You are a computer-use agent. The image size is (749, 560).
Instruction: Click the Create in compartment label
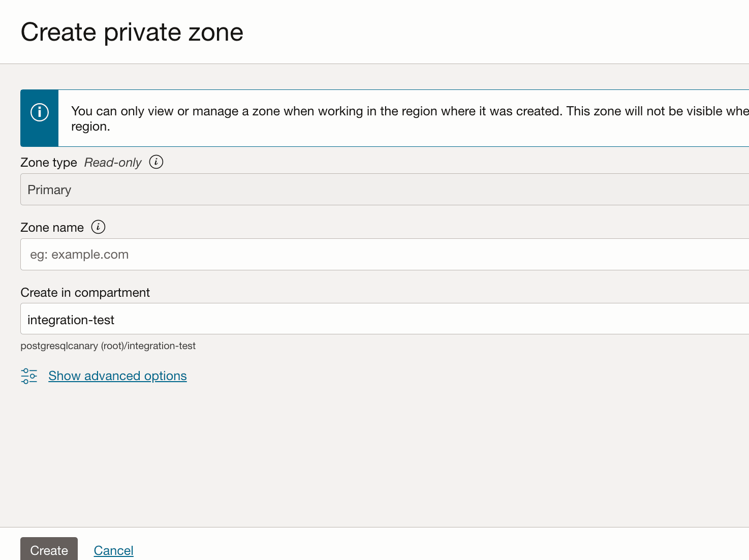pos(85,293)
